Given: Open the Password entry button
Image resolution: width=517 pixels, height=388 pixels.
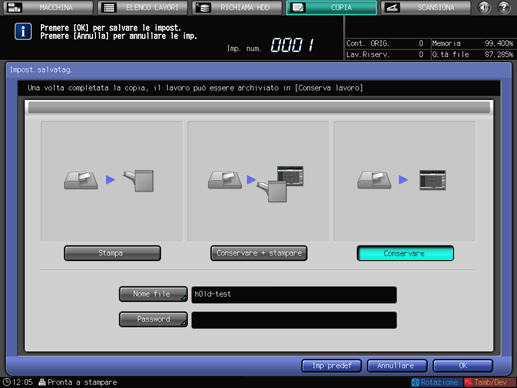Looking at the screenshot, I should click(153, 319).
